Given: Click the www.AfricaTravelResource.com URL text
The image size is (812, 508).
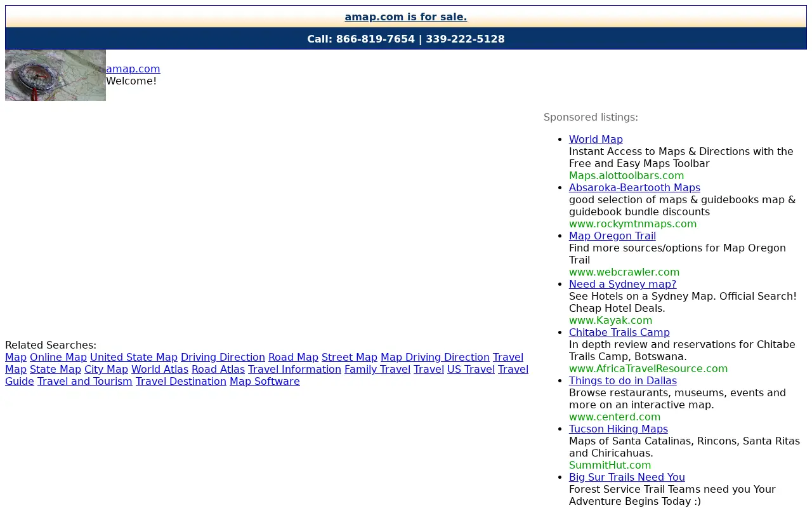Looking at the screenshot, I should pyautogui.click(x=648, y=368).
